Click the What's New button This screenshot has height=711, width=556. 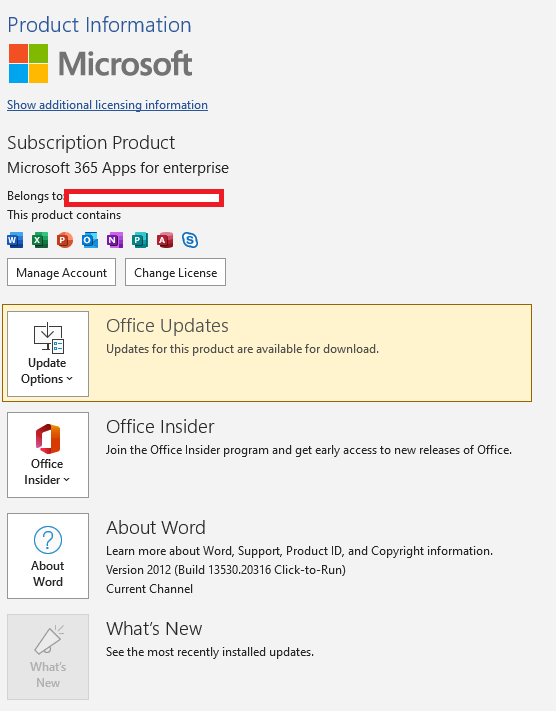click(x=48, y=657)
